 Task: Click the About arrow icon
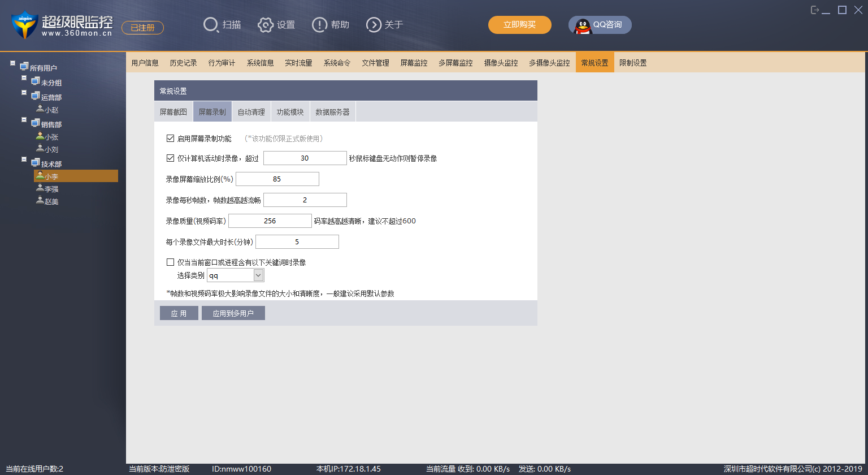pos(374,25)
